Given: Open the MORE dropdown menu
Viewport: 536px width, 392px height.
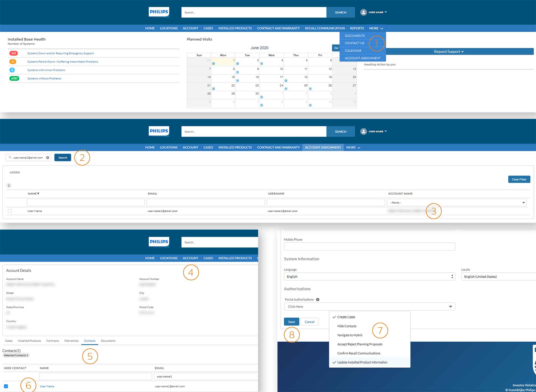Looking at the screenshot, I should coord(375,28).
